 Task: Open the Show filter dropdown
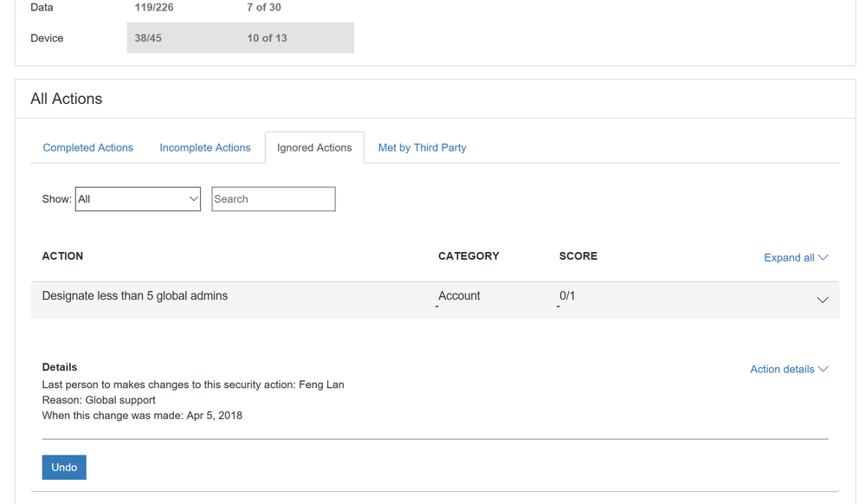(138, 198)
